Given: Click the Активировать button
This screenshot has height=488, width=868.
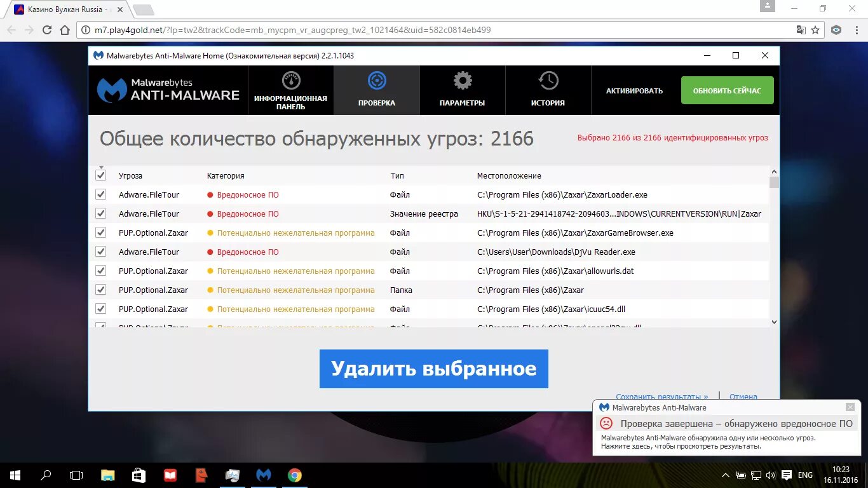Looking at the screenshot, I should pos(634,91).
